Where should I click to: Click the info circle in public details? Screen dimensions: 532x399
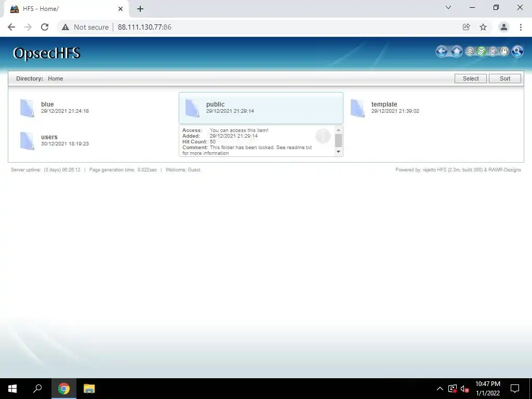pos(323,136)
